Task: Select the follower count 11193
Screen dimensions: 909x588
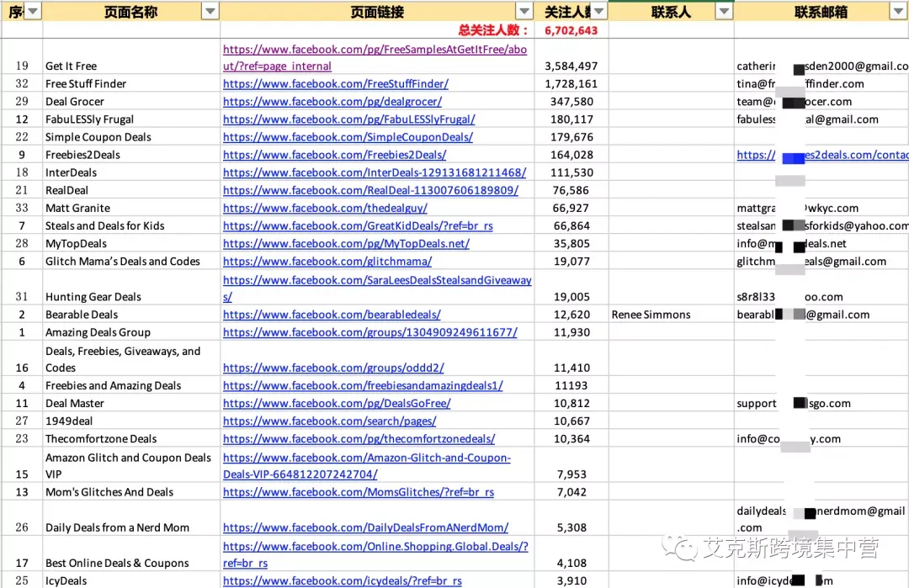Action: pos(571,386)
